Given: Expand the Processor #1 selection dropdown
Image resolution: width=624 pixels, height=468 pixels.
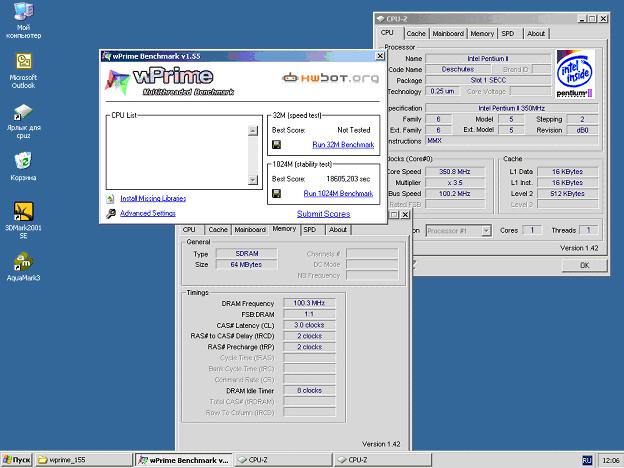Looking at the screenshot, I should coord(486,231).
